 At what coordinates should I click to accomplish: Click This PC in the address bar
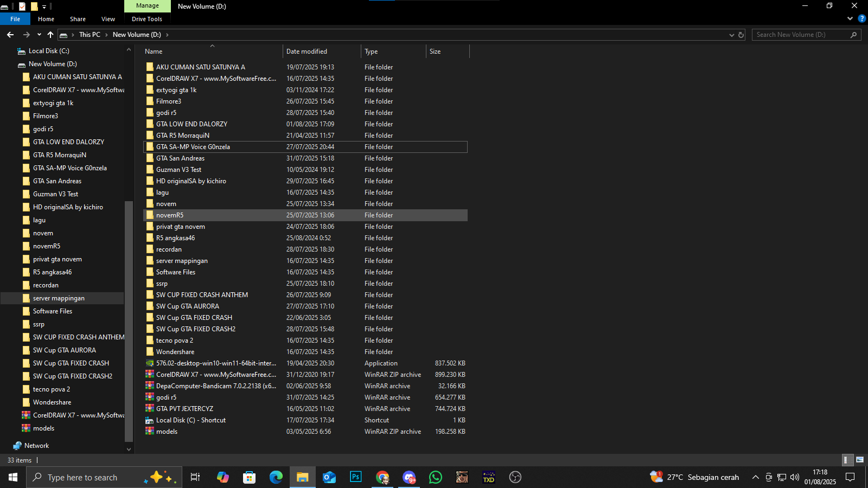[90, 35]
